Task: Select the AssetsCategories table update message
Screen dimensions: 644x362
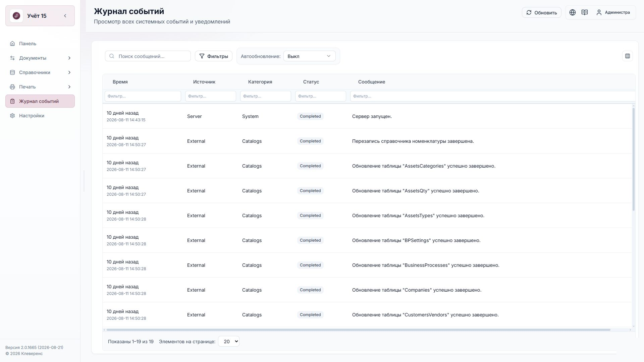Action: [x=424, y=166]
